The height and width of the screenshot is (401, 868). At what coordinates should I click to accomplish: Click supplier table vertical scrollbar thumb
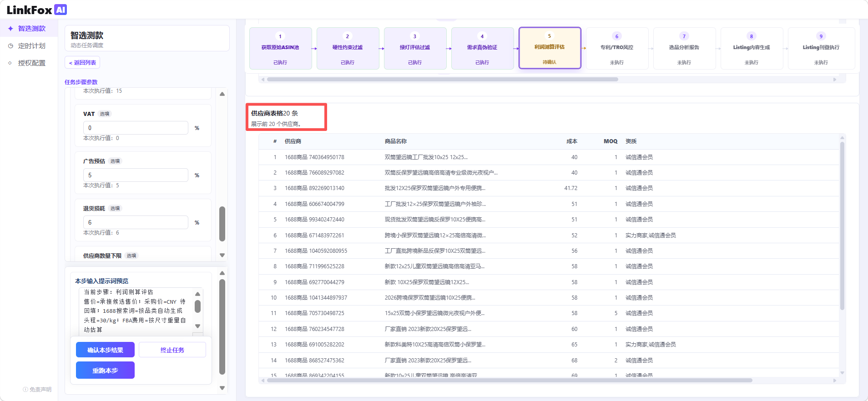click(842, 226)
